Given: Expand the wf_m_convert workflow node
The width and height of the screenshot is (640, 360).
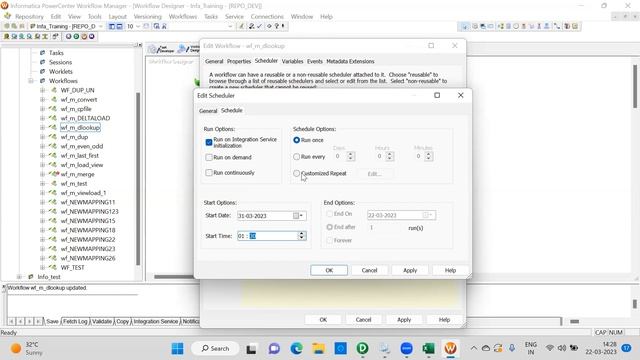Looking at the screenshot, I should (x=42, y=100).
